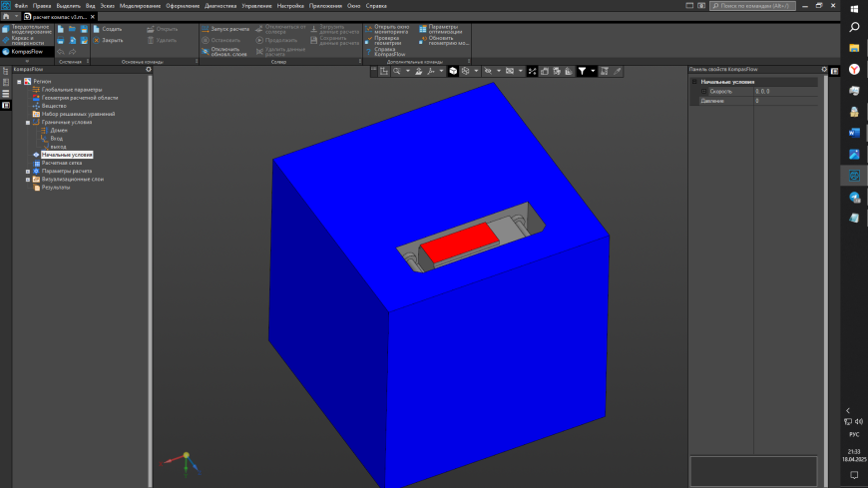Click the Отключить обновл. слоев icon

(x=206, y=52)
